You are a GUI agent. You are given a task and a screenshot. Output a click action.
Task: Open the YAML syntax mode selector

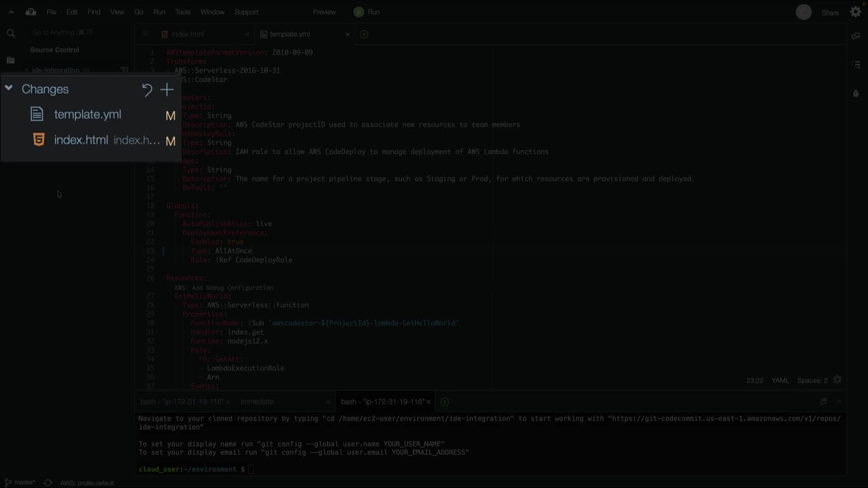[780, 380]
